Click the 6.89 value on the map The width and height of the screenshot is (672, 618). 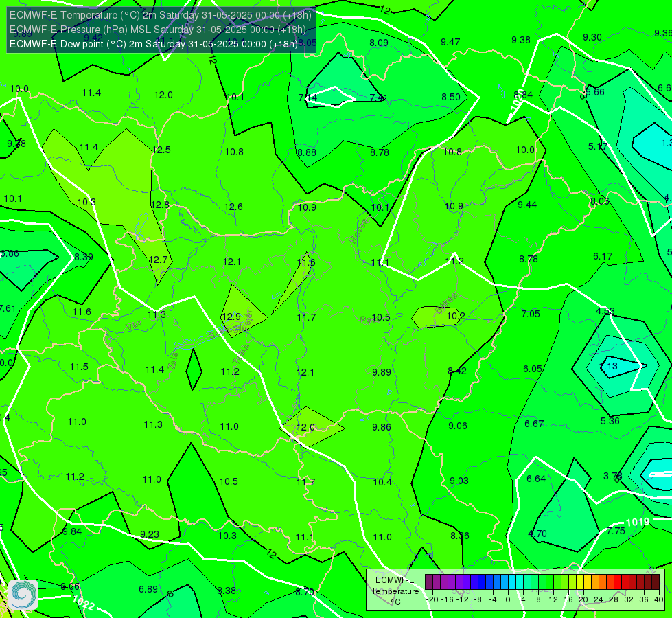(148, 589)
